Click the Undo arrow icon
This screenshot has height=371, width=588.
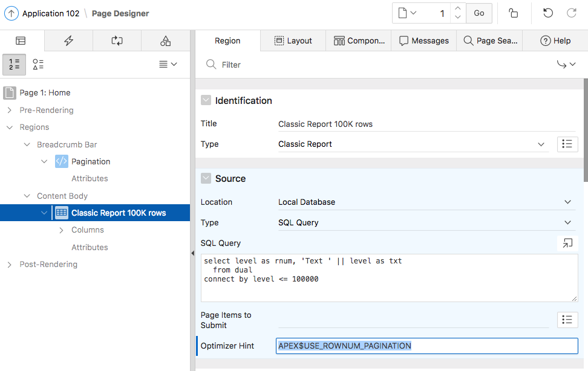[x=548, y=13]
